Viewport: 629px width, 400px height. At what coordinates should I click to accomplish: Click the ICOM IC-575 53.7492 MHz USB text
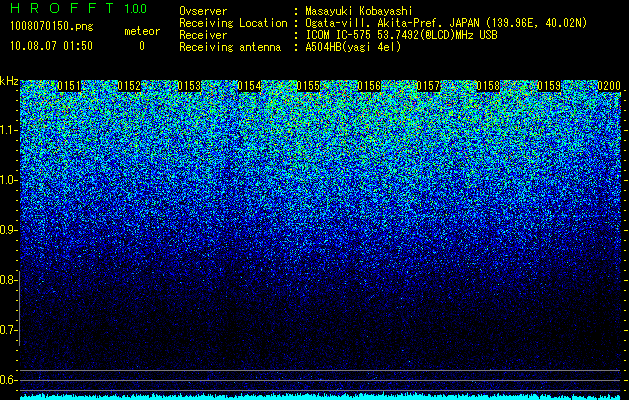click(401, 35)
